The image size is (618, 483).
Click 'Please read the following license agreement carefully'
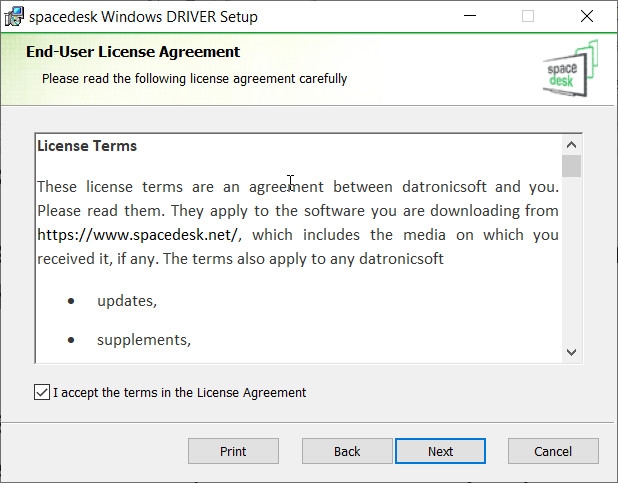click(195, 78)
